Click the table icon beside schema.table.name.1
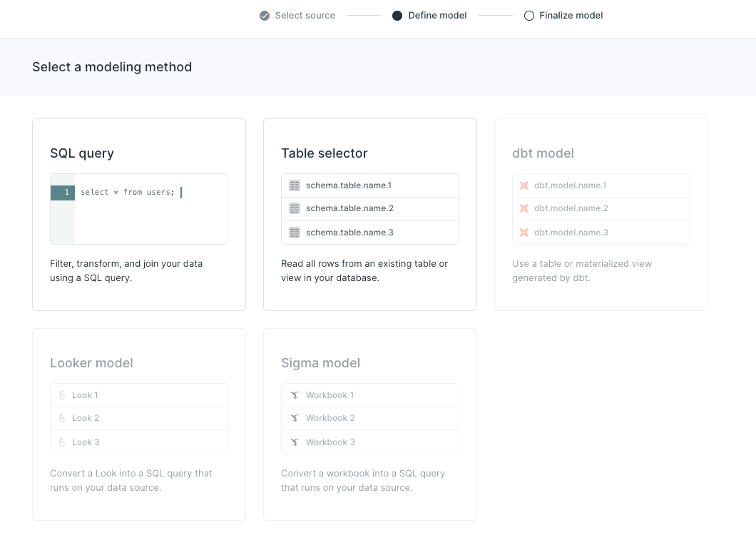756x535 pixels. 295,185
